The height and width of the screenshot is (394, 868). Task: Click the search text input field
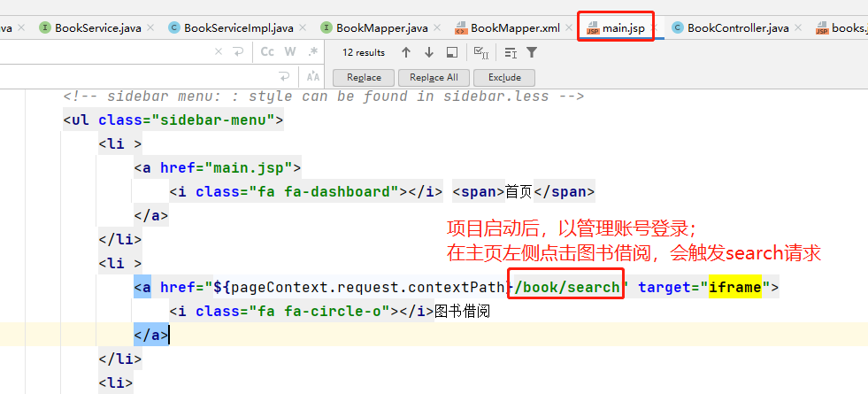[105, 51]
